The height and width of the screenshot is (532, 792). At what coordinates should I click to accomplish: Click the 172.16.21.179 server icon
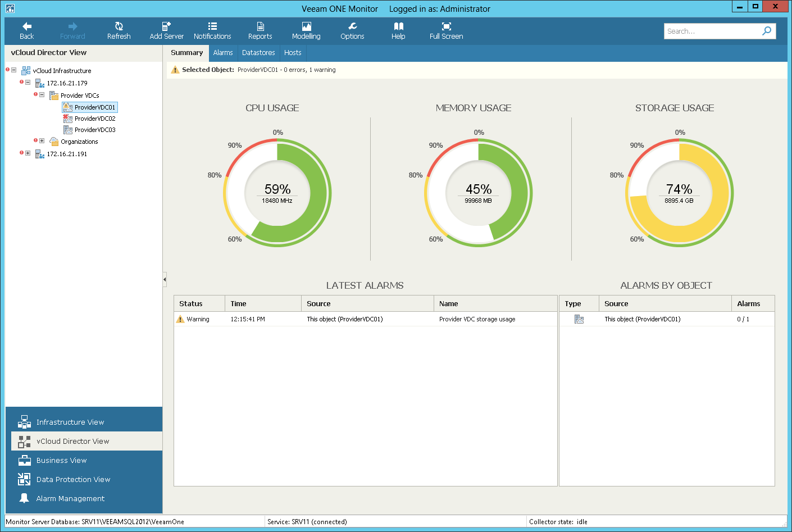[x=40, y=83]
